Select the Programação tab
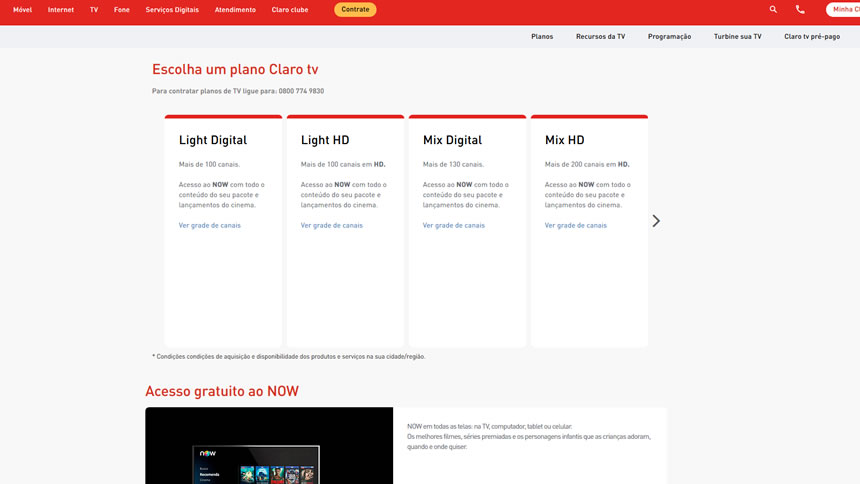 tap(669, 36)
